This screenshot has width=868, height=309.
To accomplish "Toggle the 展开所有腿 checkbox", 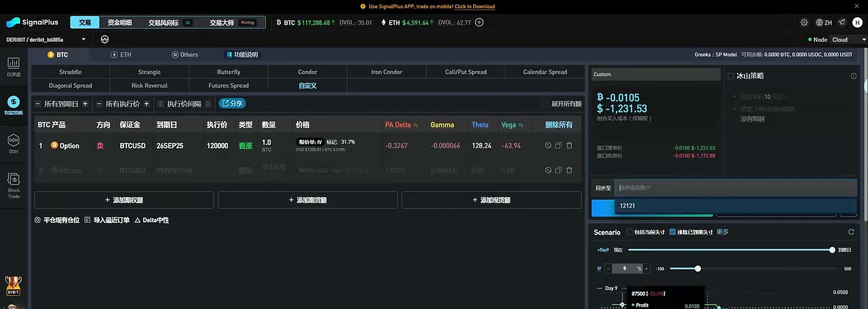I will pyautogui.click(x=544, y=103).
